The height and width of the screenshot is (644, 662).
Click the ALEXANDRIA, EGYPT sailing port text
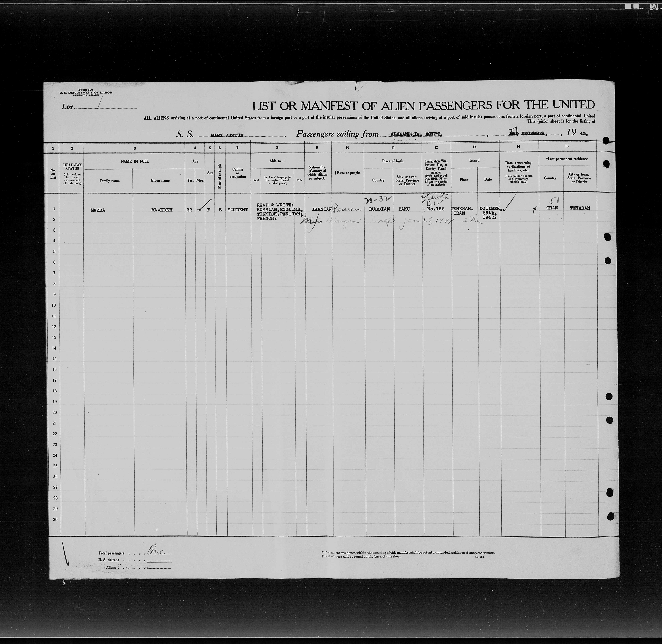(416, 134)
